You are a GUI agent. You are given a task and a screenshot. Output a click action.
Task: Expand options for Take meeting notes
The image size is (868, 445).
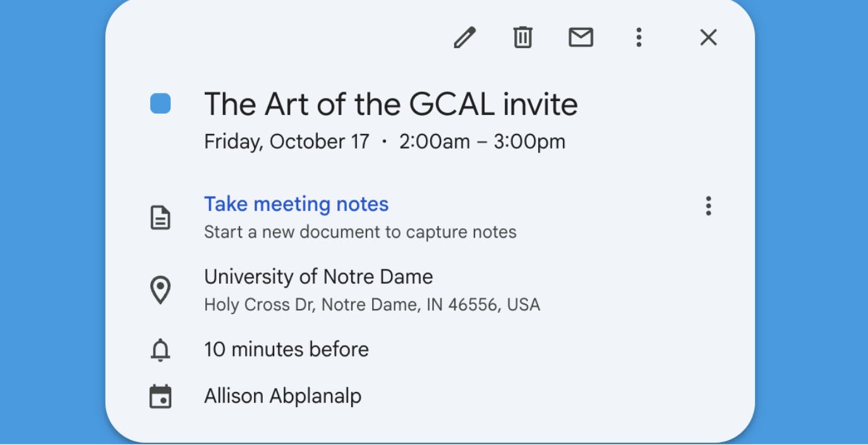point(708,206)
